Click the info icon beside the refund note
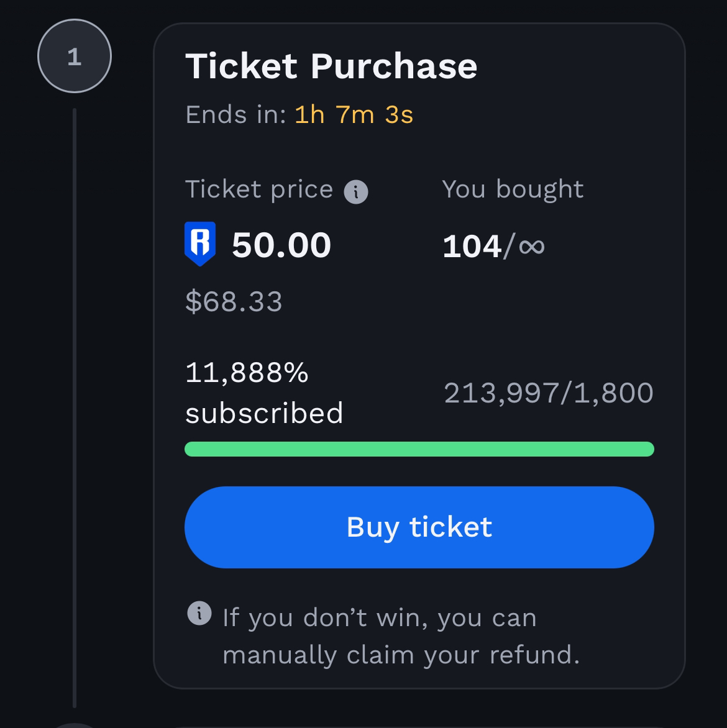 [x=199, y=613]
